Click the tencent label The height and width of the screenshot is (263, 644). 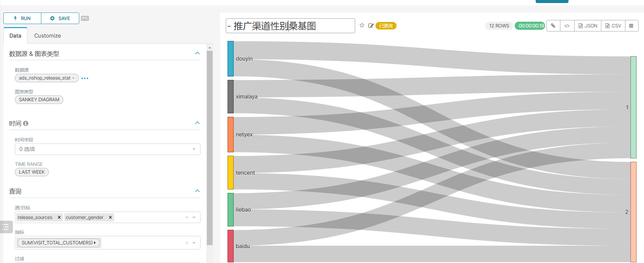click(x=245, y=173)
